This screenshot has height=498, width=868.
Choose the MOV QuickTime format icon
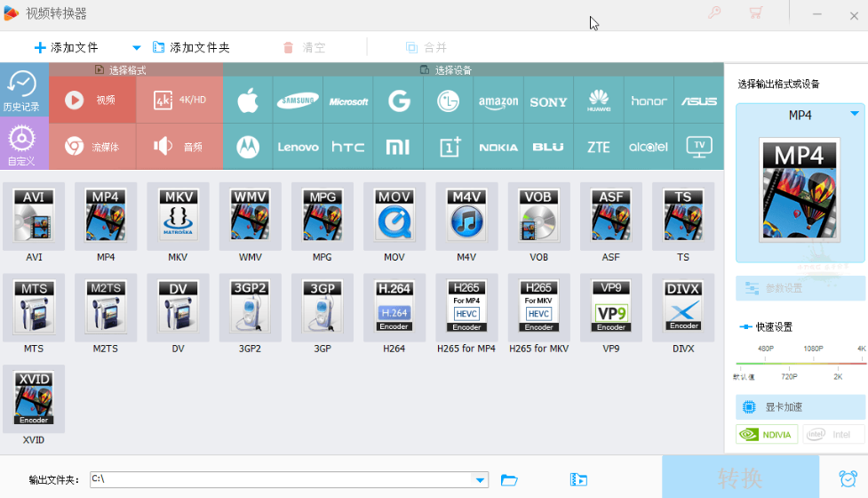pyautogui.click(x=394, y=216)
